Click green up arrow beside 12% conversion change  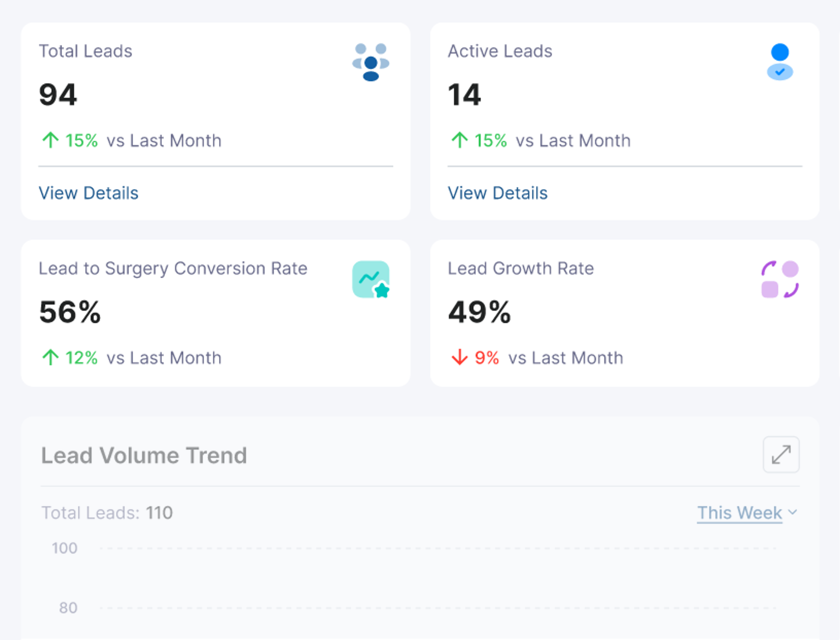pos(50,358)
